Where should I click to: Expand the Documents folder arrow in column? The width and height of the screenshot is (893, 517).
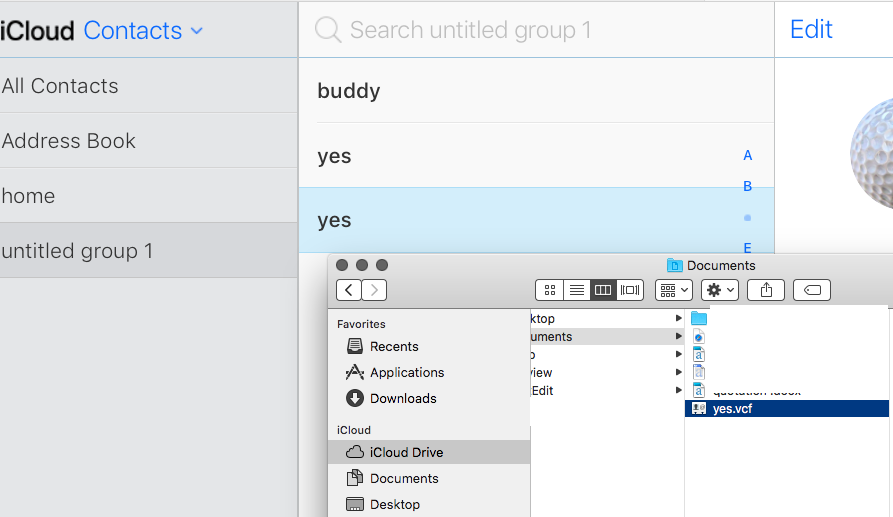coord(678,337)
